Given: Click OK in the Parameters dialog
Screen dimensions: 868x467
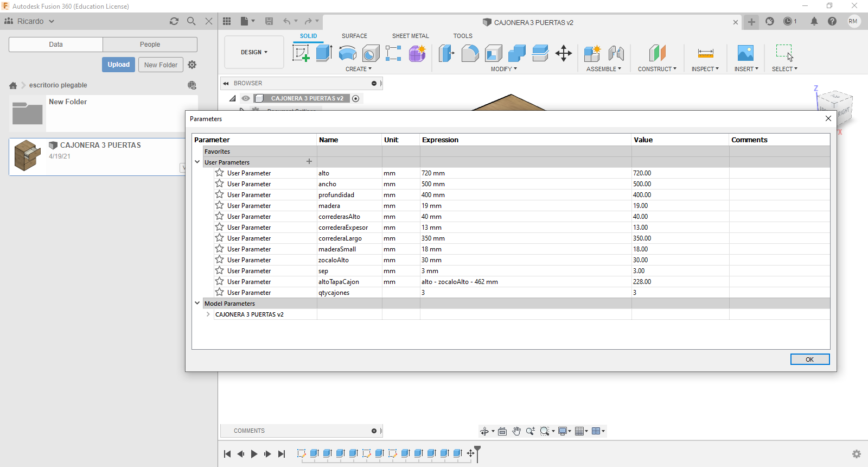Looking at the screenshot, I should click(810, 359).
